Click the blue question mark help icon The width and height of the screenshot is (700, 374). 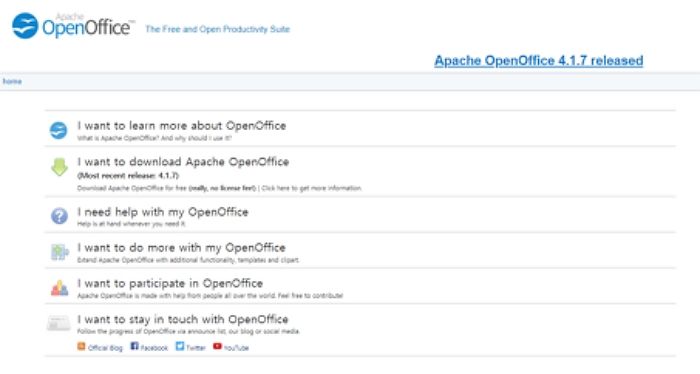click(x=59, y=216)
